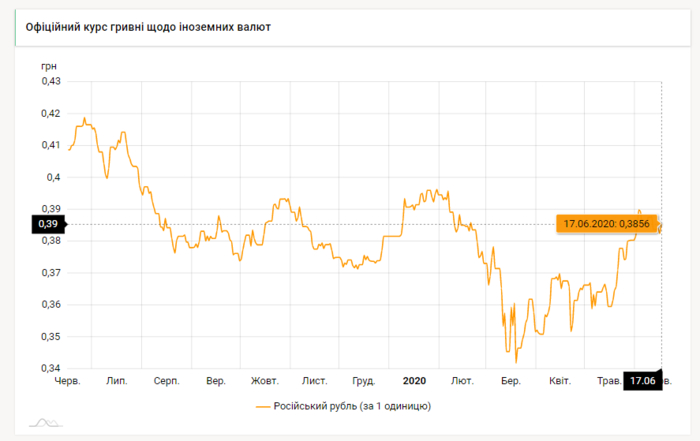Screen dimensions: 700x441
Task: Click the Серп. label on timeline
Action: click(x=166, y=381)
